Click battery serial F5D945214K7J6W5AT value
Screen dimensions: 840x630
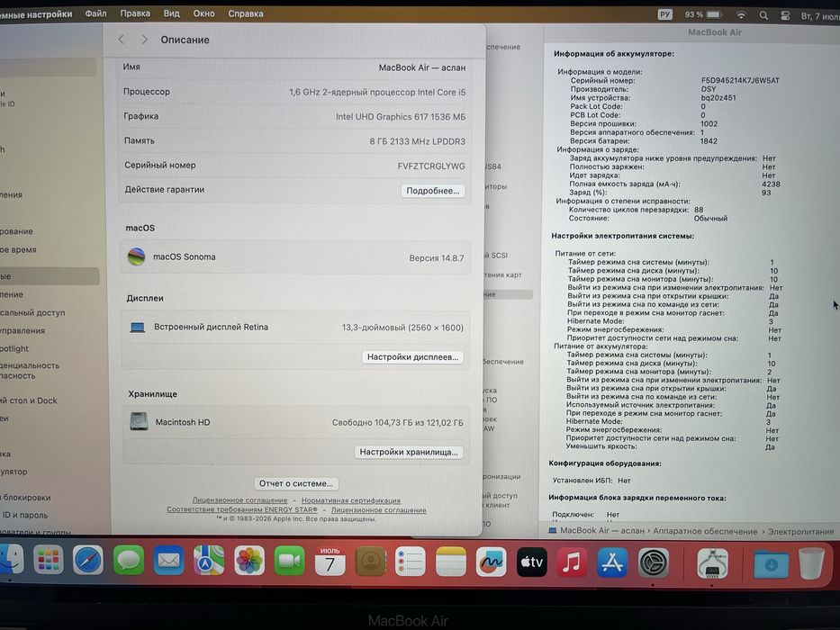coord(740,80)
